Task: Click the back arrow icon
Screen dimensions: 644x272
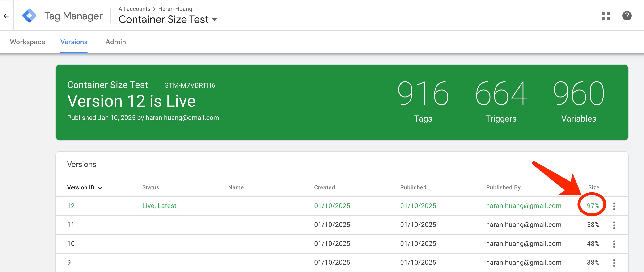Action: coord(6,16)
